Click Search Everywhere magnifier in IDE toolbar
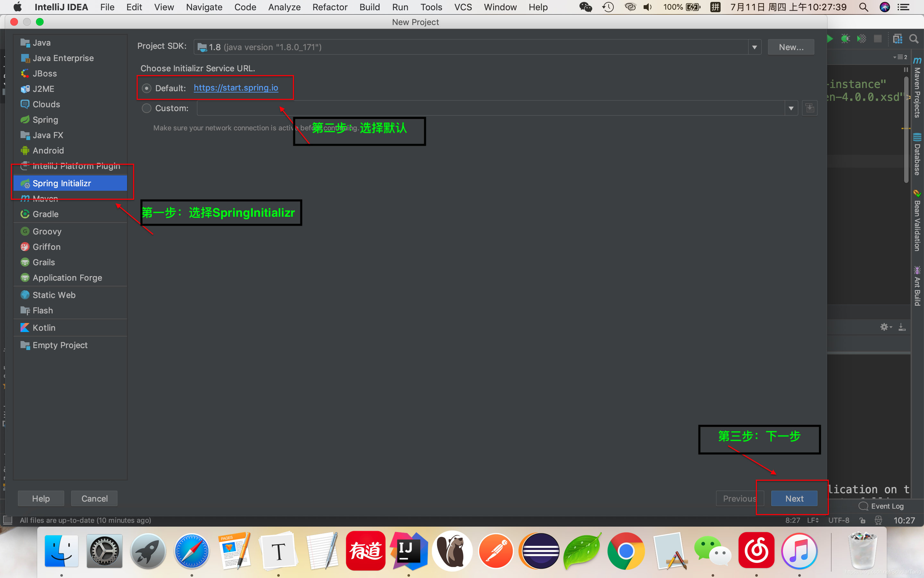 tap(914, 39)
